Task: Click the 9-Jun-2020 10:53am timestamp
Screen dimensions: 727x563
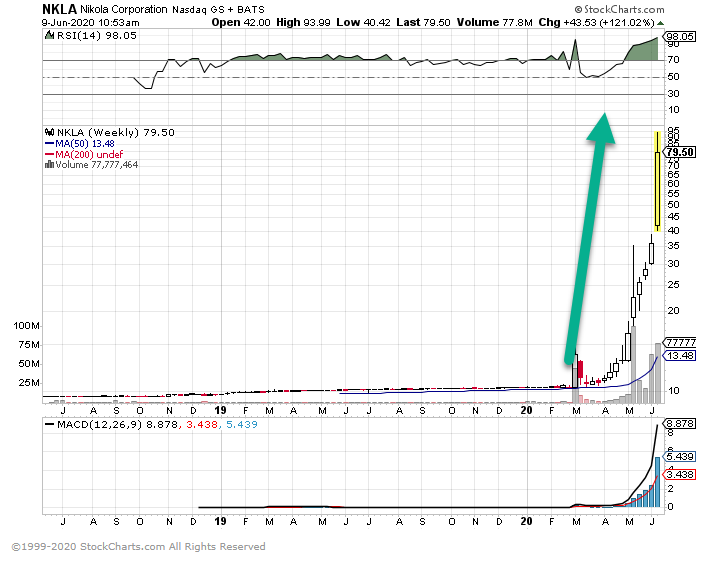Action: tap(90, 22)
